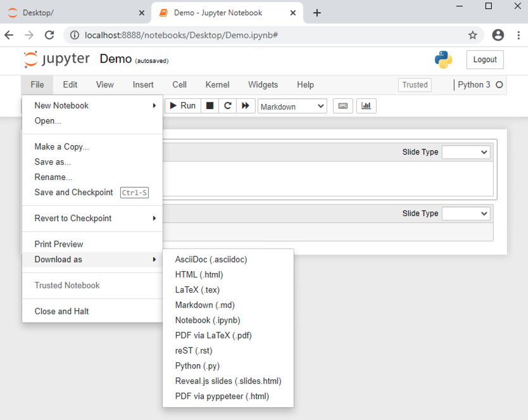Screen dimensions: 528x420
Task: Expand New Notebook submenu
Action: (x=92, y=106)
